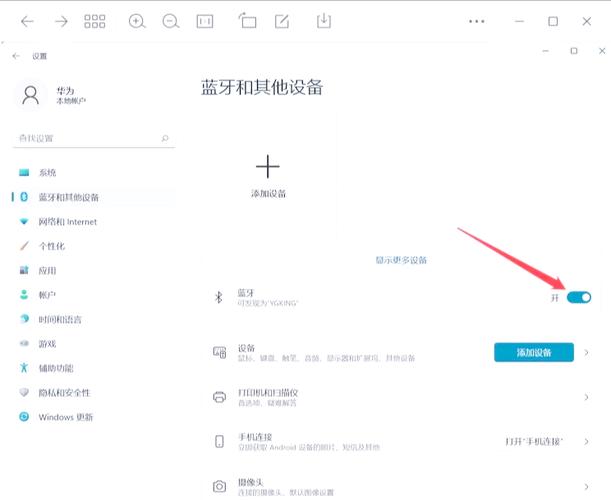This screenshot has height=500, width=611.
Task: Click the 蓝牙和其他设备 page heading
Action: pyautogui.click(x=262, y=87)
